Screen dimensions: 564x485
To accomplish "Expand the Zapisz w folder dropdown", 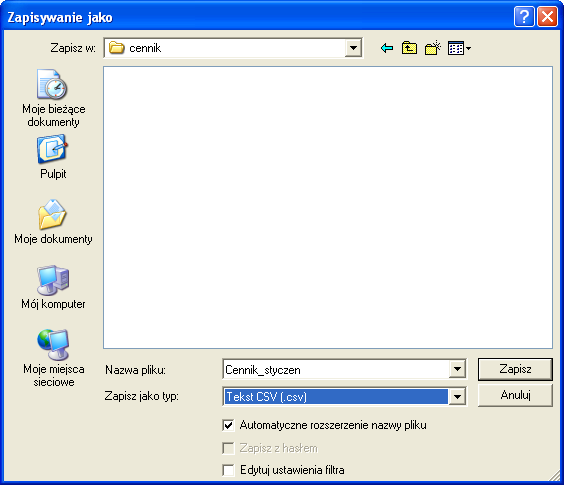I will (353, 48).
